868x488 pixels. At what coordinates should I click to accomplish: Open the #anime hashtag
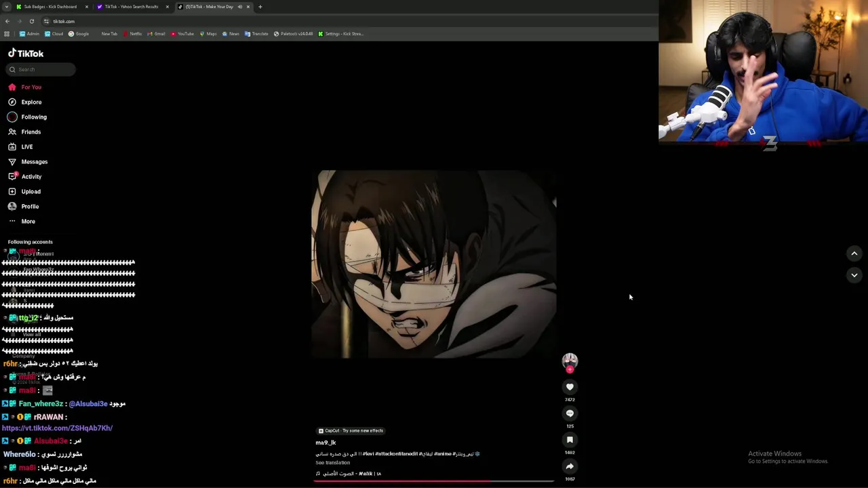[443, 453]
